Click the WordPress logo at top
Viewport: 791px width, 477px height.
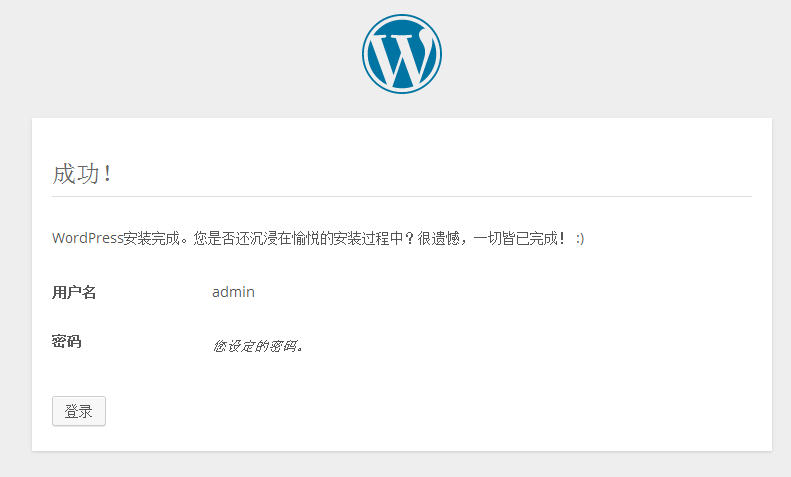402,54
